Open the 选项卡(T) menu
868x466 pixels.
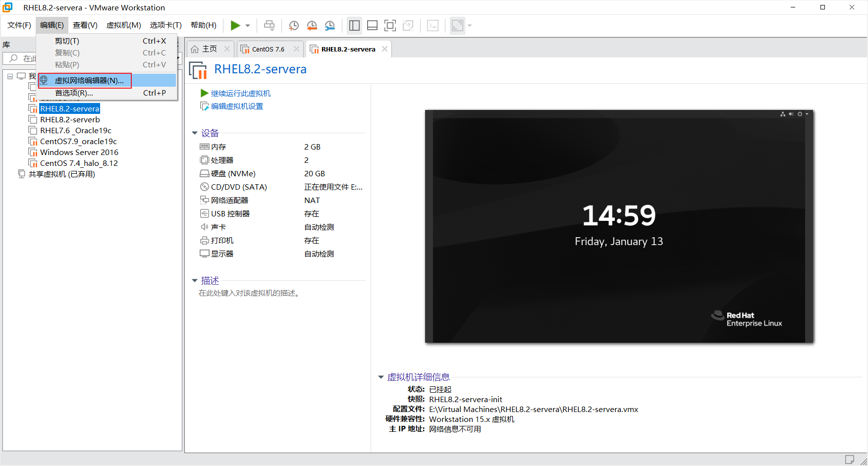coord(166,25)
